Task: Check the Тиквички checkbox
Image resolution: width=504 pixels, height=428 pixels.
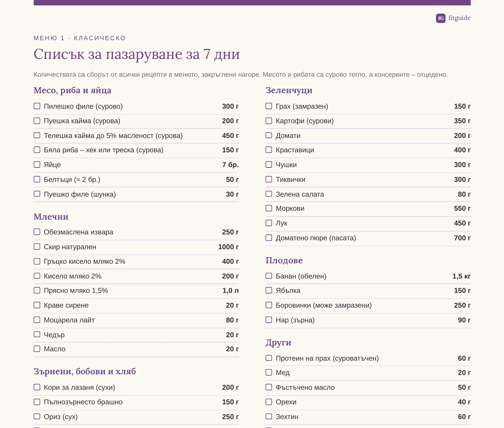Action: pyautogui.click(x=269, y=179)
